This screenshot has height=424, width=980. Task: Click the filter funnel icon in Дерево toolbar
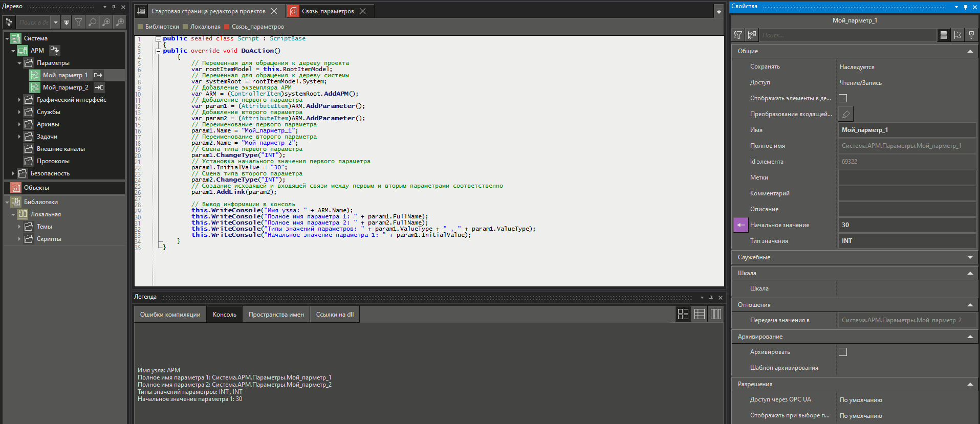coord(78,23)
